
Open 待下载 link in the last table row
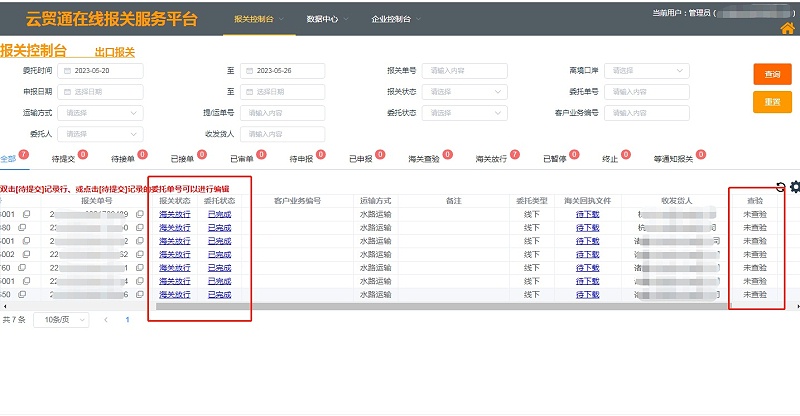(588, 295)
